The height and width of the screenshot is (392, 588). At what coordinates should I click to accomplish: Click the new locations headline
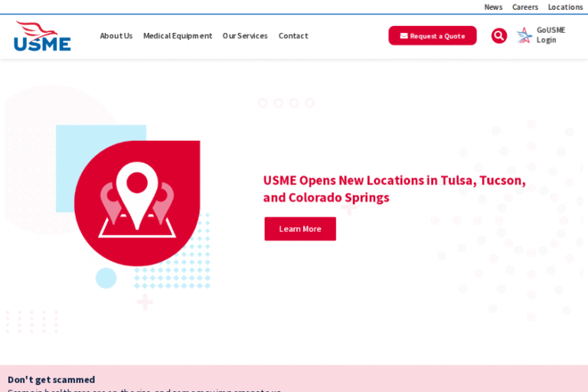394,188
